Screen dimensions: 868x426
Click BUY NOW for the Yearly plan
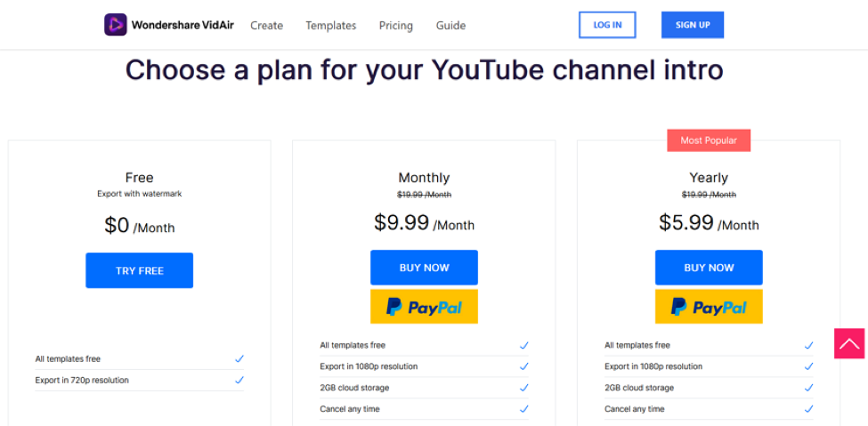(x=709, y=268)
